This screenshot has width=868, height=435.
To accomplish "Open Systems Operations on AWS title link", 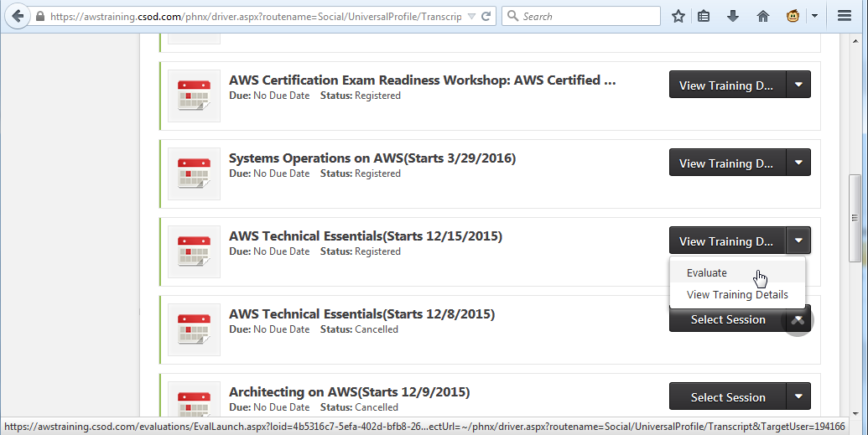I will [372, 158].
